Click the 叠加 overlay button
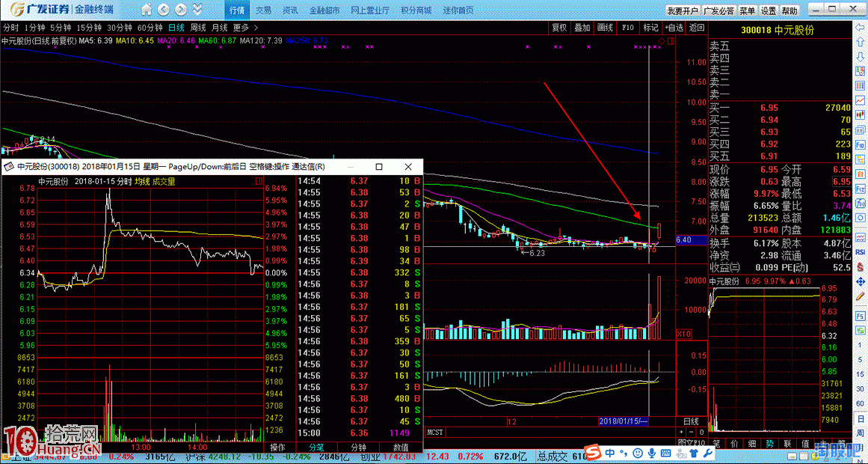Viewport: 868px width, 464px height. click(x=582, y=28)
